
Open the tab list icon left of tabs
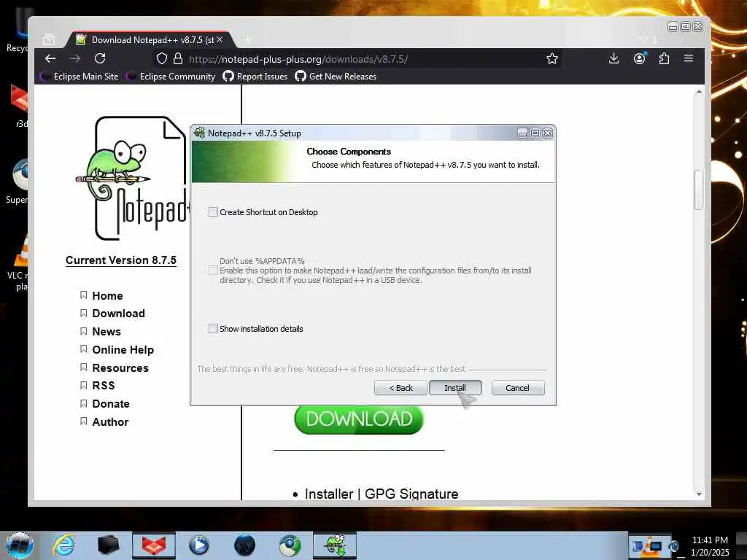click(49, 39)
